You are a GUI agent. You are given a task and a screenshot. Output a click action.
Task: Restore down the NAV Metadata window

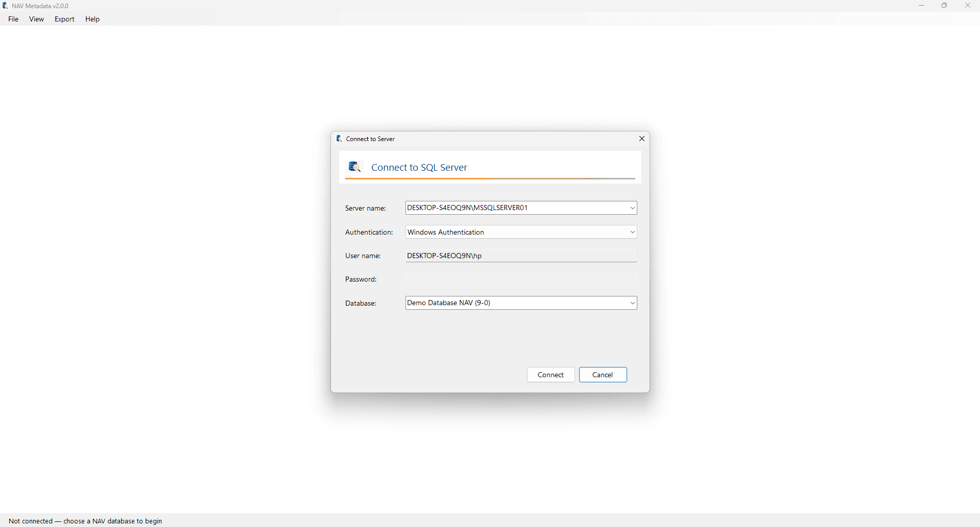tap(944, 6)
